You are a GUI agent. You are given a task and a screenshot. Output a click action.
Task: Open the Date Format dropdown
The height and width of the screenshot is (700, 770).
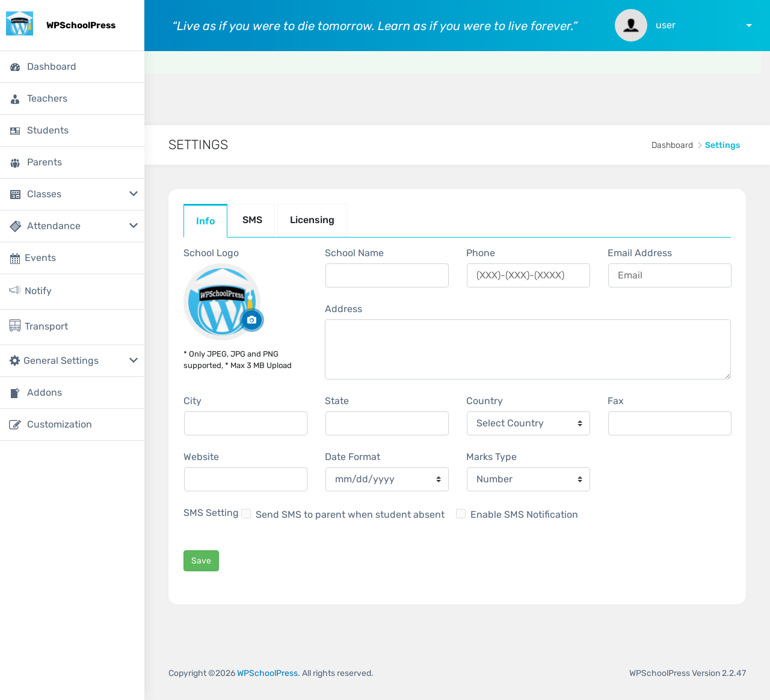click(x=387, y=479)
